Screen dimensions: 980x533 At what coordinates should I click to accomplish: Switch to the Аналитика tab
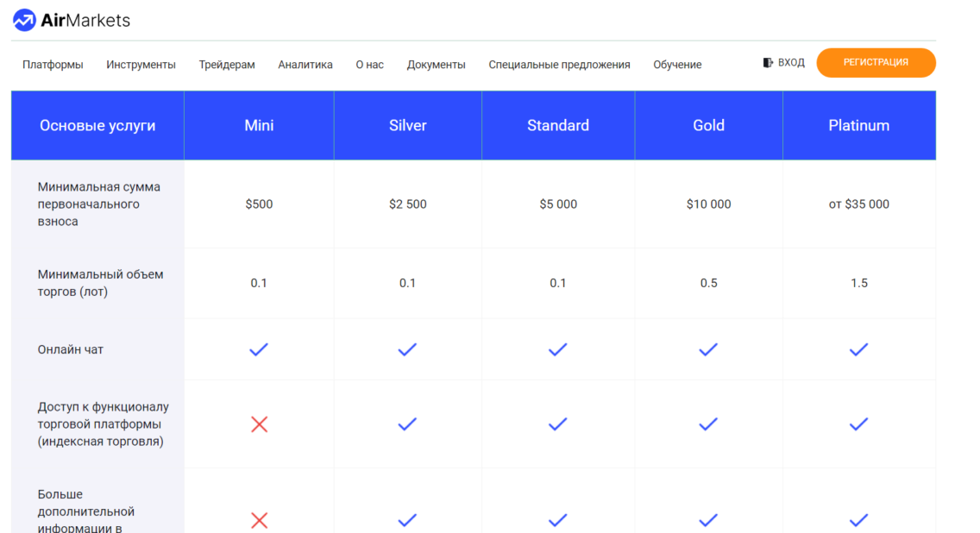click(x=305, y=64)
